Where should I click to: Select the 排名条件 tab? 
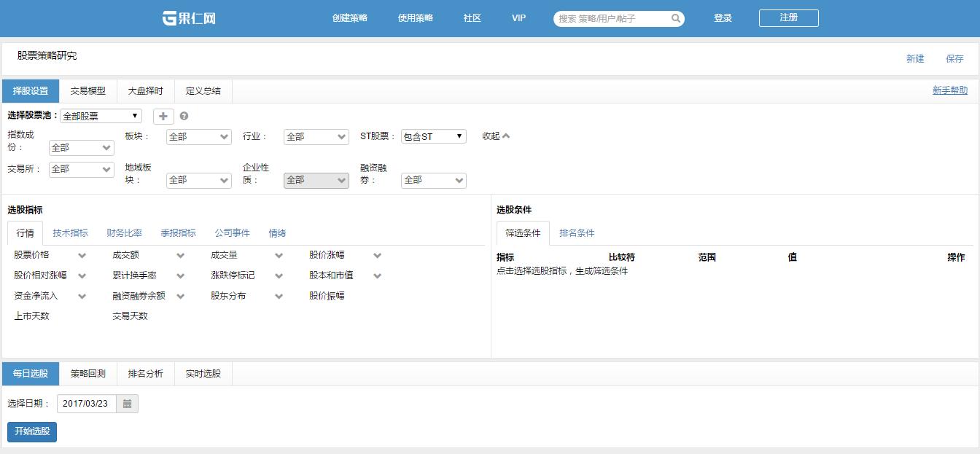coord(577,233)
